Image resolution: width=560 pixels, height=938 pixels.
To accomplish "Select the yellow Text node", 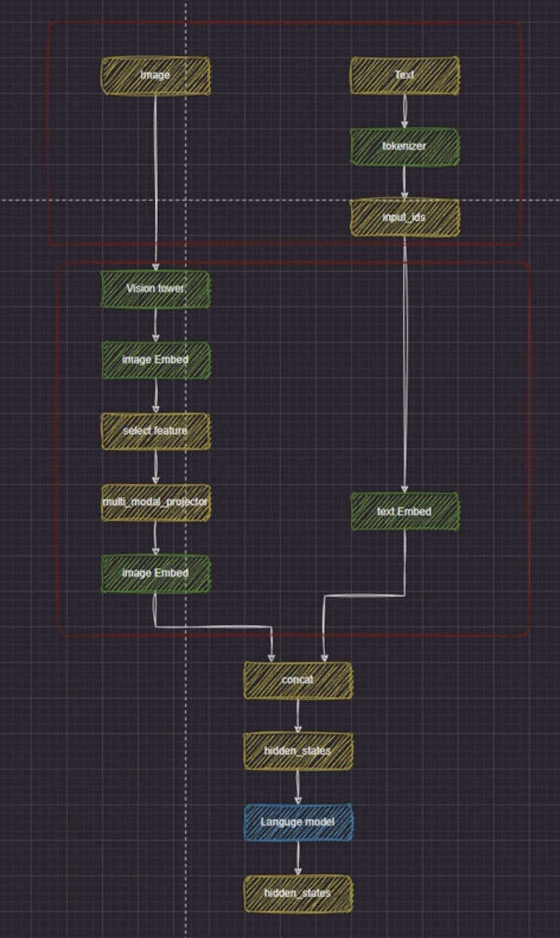I will tap(404, 76).
